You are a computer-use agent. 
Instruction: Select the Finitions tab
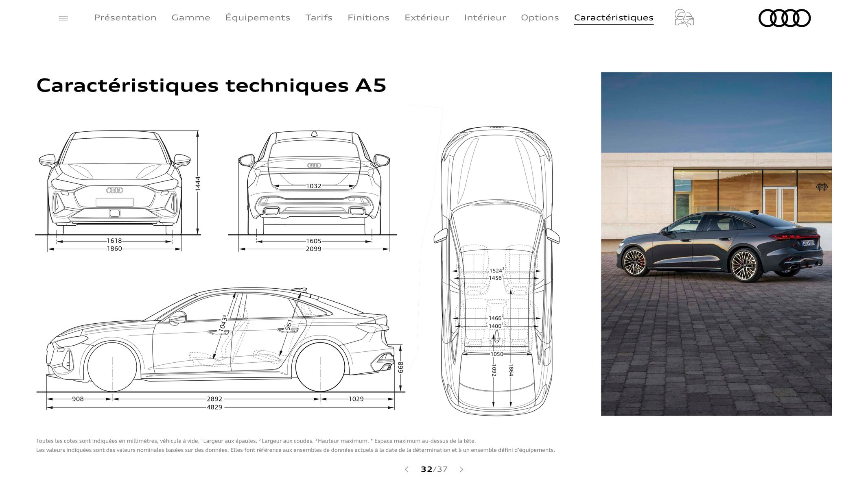click(x=368, y=17)
